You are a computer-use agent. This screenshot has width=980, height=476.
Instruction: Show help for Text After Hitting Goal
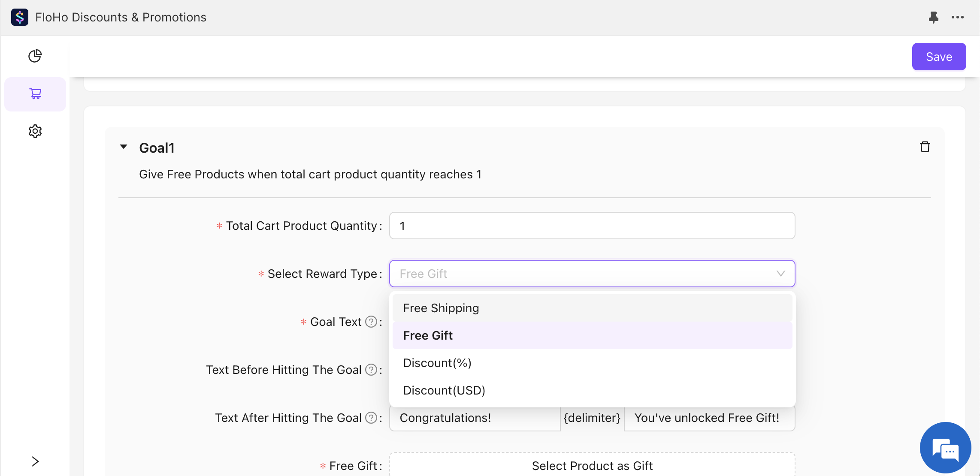tap(371, 418)
